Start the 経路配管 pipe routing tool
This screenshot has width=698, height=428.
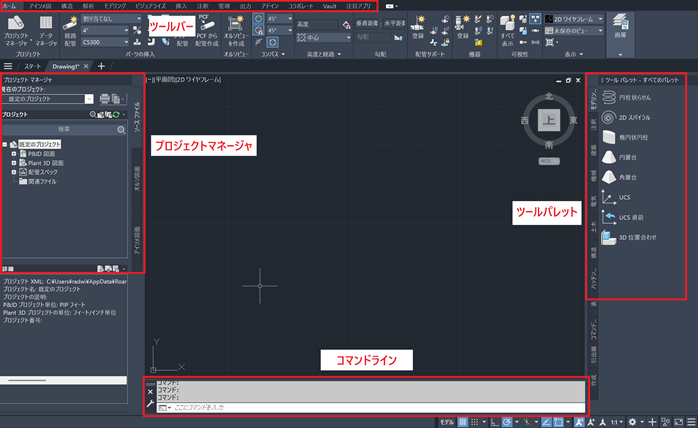[x=70, y=31]
